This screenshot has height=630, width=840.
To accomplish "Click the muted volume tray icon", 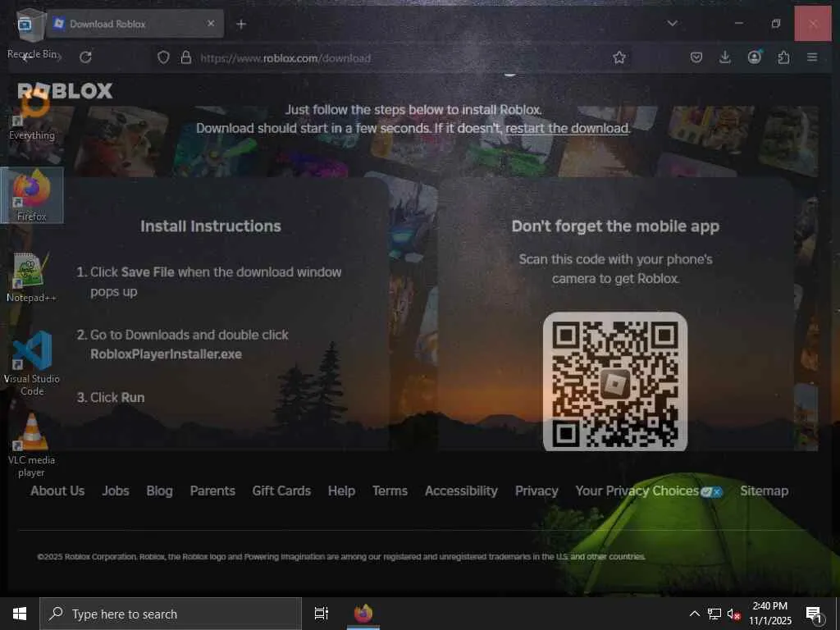I will (733, 614).
